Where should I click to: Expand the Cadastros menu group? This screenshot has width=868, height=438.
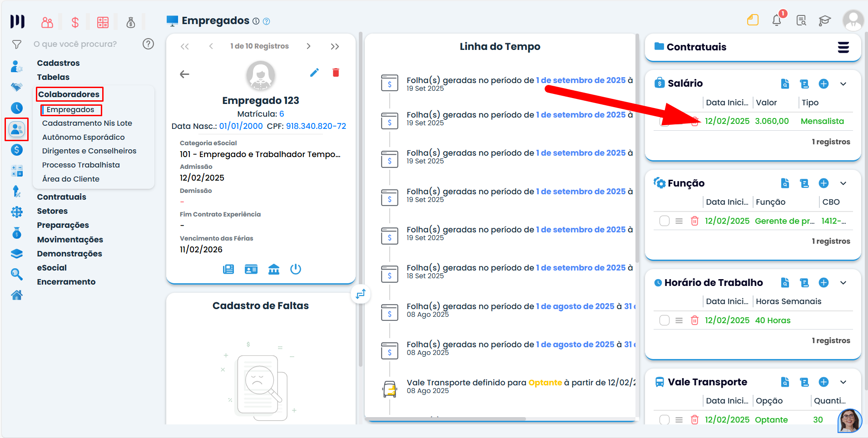[x=58, y=63]
